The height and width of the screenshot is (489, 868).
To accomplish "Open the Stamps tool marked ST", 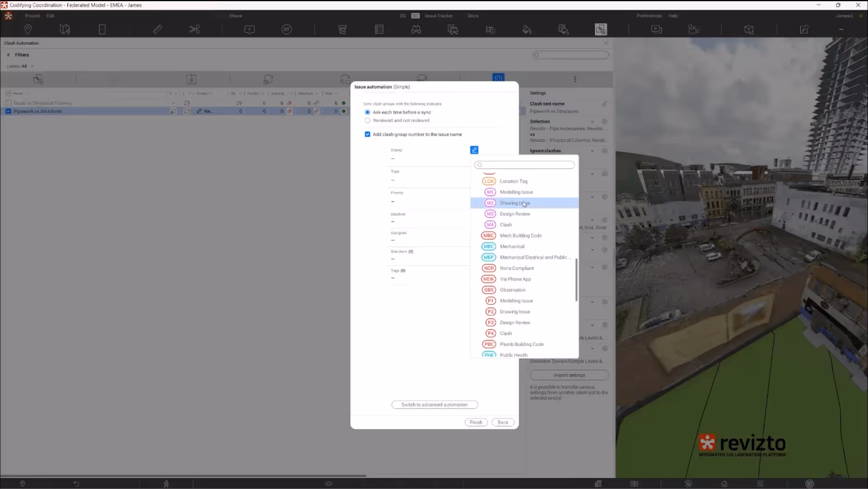I will pos(286,29).
